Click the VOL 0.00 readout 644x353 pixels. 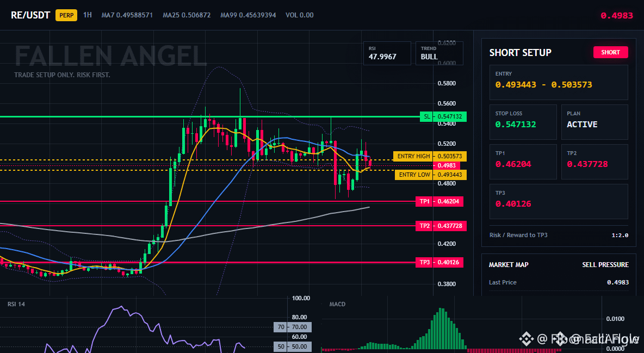[x=299, y=15]
